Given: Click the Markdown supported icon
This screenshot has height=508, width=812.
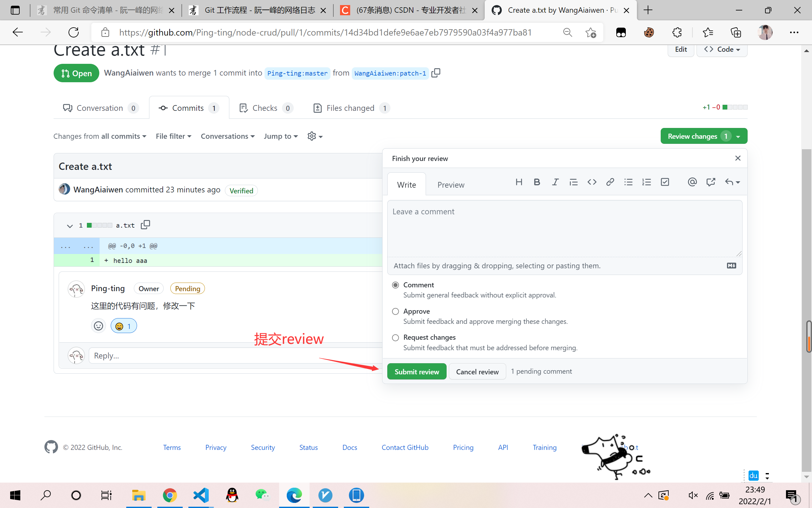Looking at the screenshot, I should point(731,266).
